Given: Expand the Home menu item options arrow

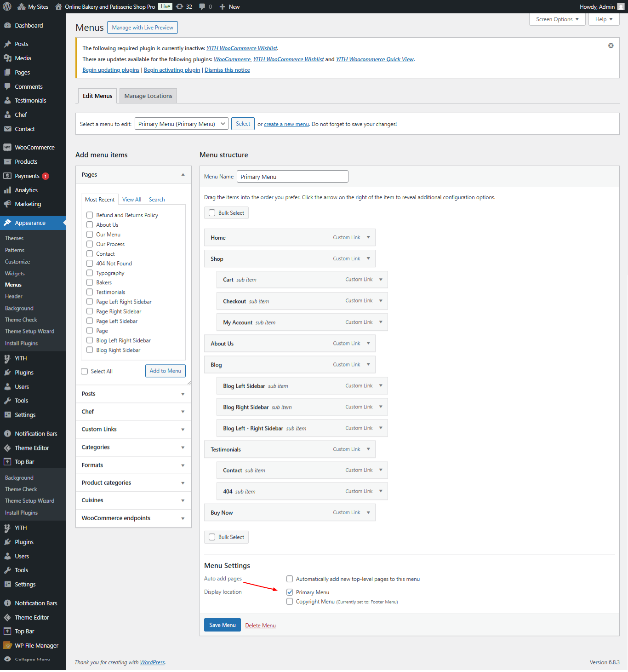Looking at the screenshot, I should point(368,238).
